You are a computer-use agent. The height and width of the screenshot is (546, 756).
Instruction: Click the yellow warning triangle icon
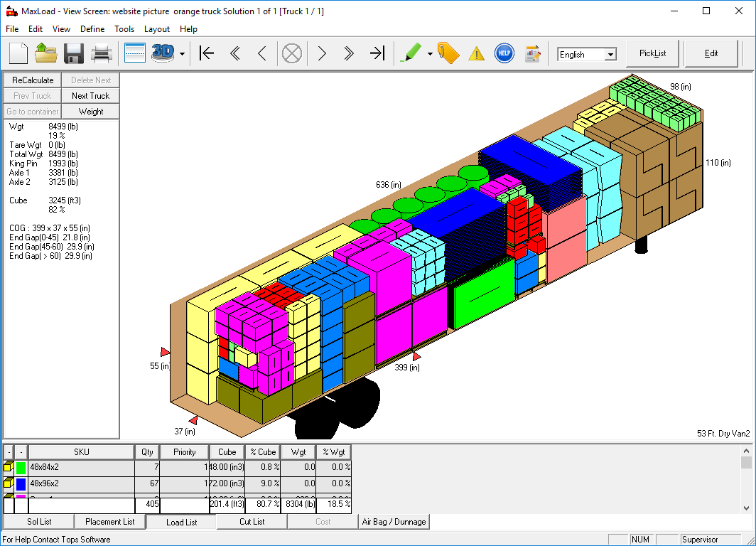tap(476, 54)
